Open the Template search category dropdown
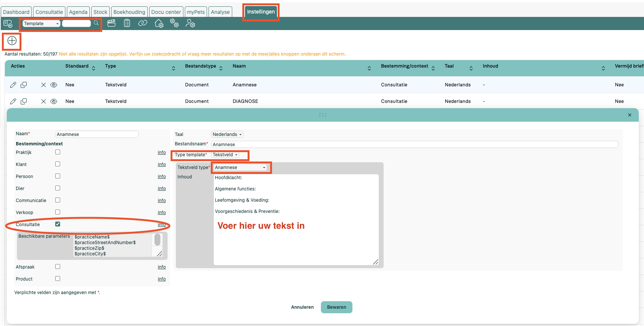 [x=41, y=23]
